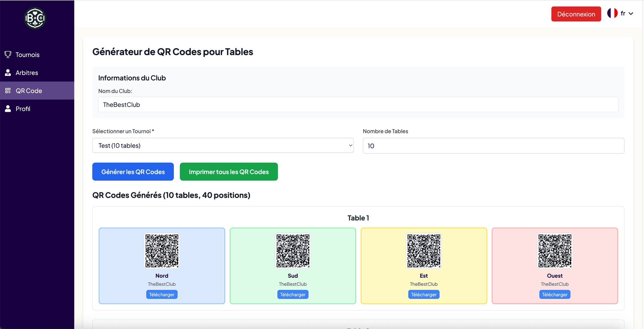The image size is (644, 329).
Task: Expand the language selector chevron
Action: click(x=632, y=13)
